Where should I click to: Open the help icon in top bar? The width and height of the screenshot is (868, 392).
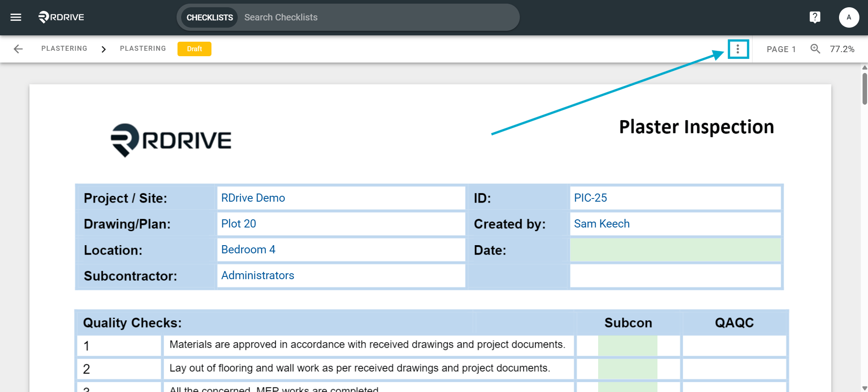(815, 17)
